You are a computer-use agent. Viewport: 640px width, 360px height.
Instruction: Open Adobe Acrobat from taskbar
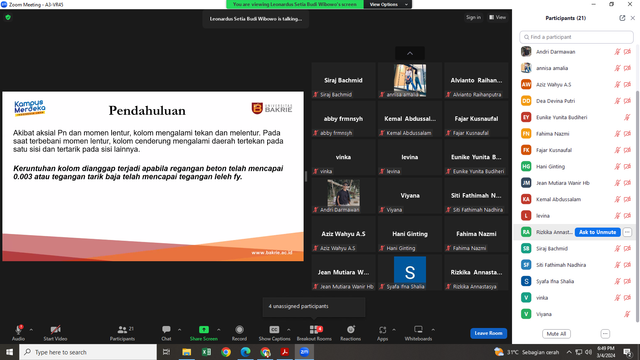coord(284,352)
